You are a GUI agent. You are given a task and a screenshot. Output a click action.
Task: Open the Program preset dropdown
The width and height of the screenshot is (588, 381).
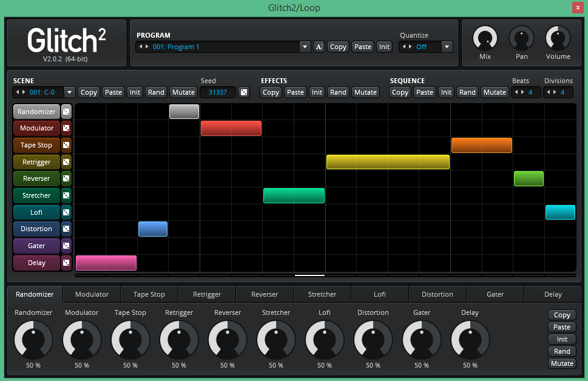[305, 47]
